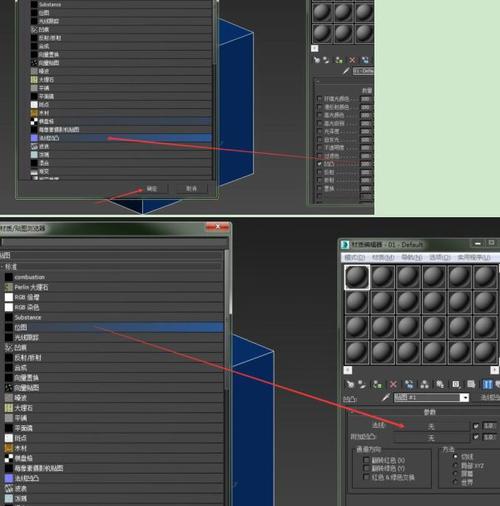Select 局部 XYZ radio button

tap(455, 465)
